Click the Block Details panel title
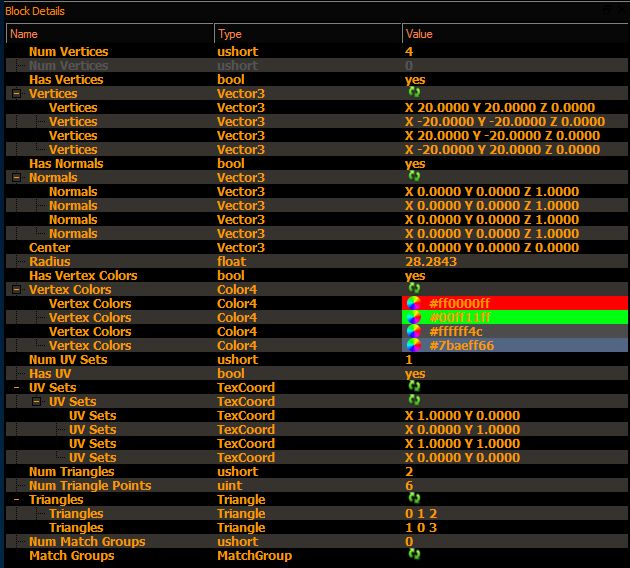This screenshot has width=630, height=568. pyautogui.click(x=35, y=11)
